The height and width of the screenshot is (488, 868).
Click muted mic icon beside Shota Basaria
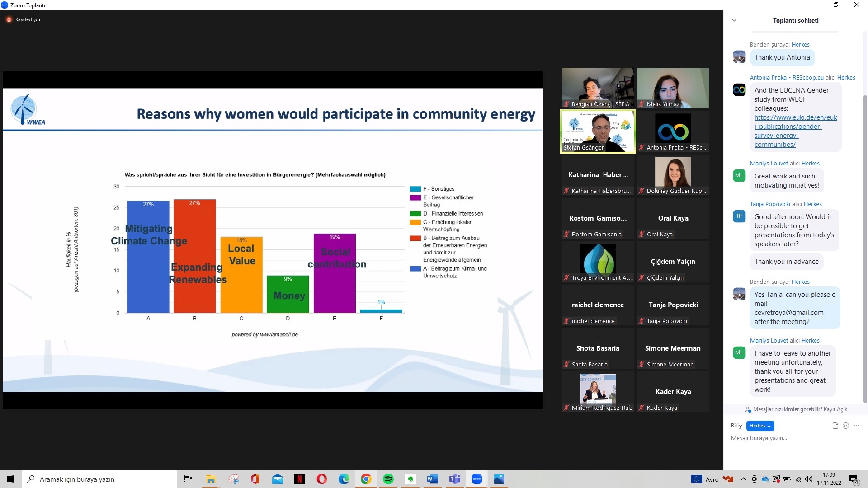(566, 364)
